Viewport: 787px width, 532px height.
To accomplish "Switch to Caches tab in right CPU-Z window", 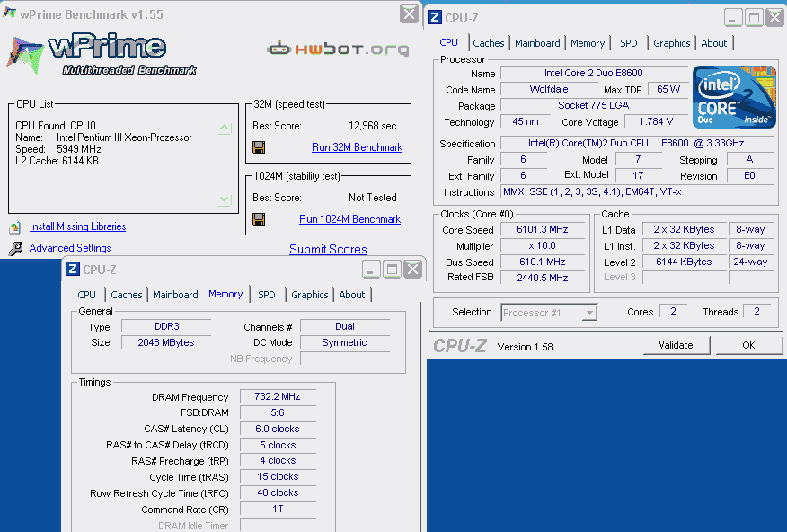I will pos(489,43).
